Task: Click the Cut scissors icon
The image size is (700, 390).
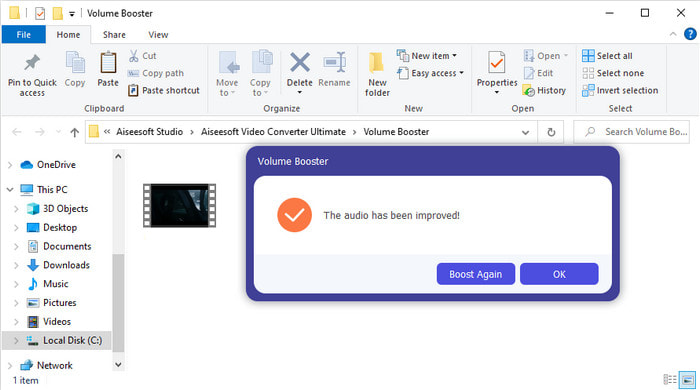Action: point(133,56)
